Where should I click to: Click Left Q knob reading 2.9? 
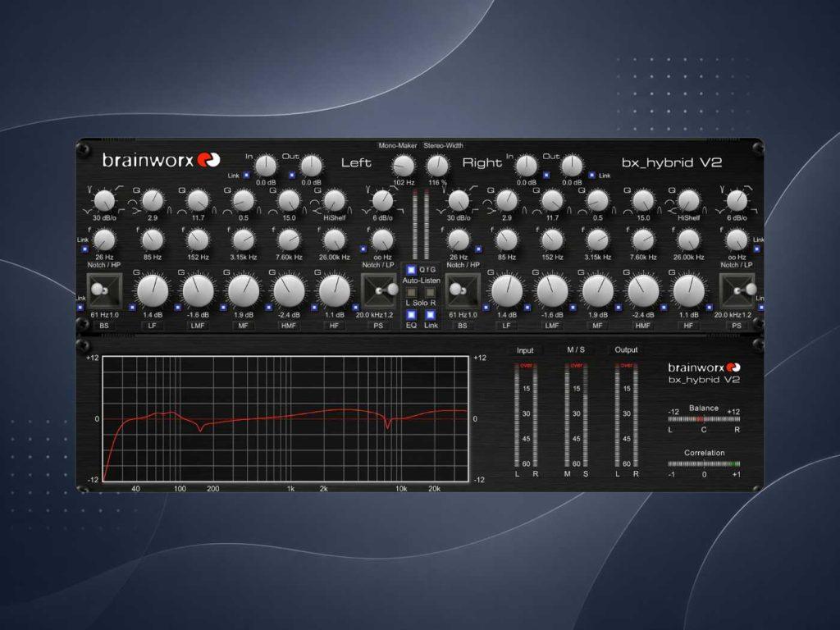coord(153,201)
